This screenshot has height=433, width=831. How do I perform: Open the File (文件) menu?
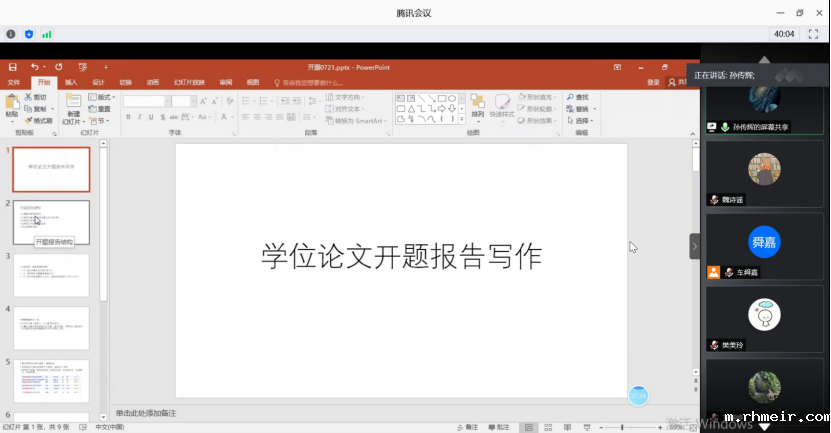tap(14, 82)
